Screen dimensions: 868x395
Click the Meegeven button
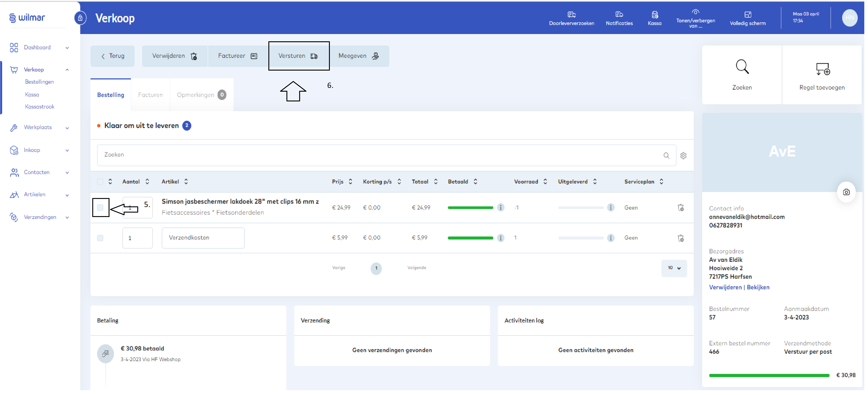click(360, 56)
